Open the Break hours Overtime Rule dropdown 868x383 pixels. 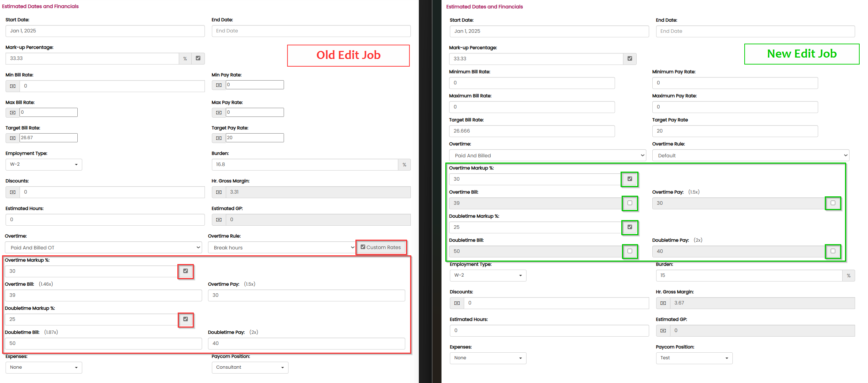click(282, 248)
